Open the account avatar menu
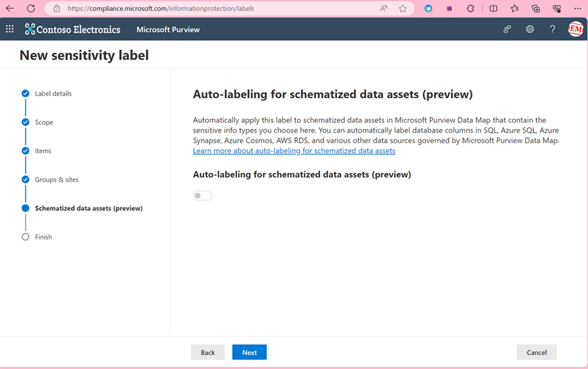The width and height of the screenshot is (588, 369). [x=575, y=29]
